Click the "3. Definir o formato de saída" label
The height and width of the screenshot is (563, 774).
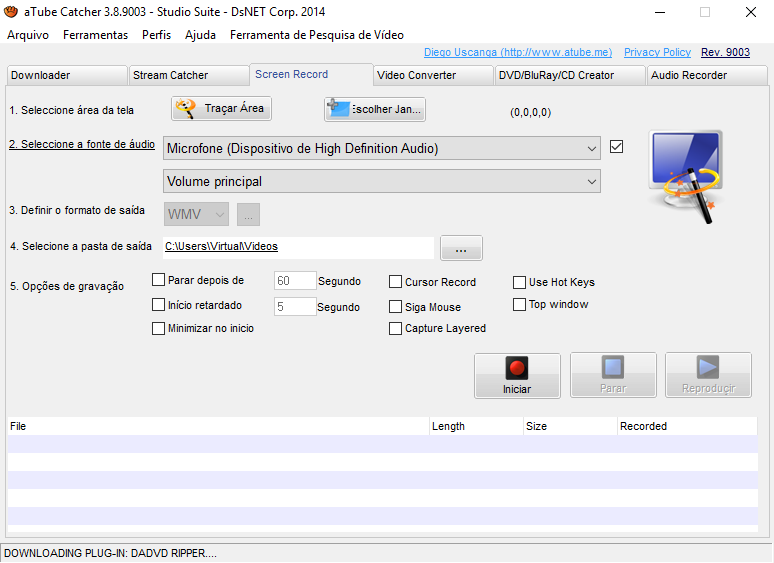click(x=77, y=210)
